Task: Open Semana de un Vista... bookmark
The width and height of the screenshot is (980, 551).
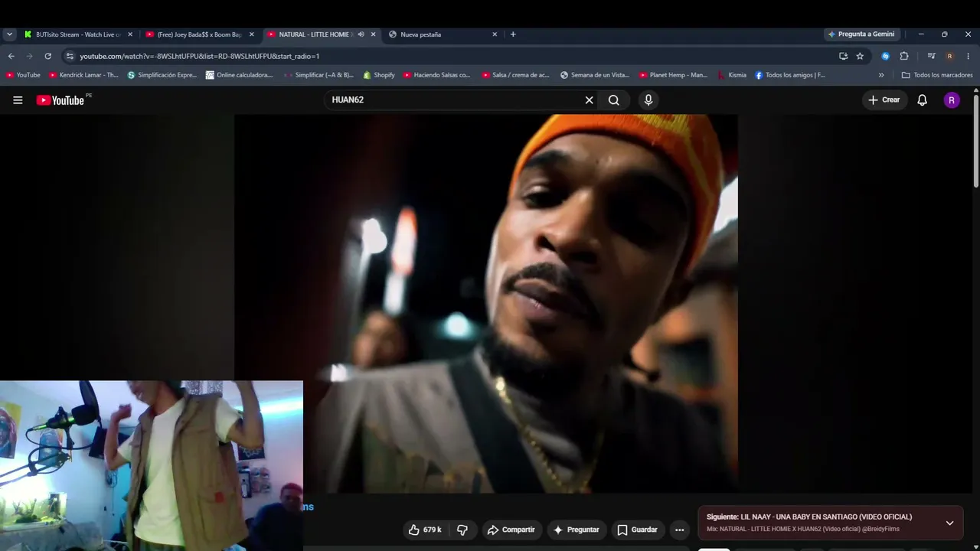Action: [x=595, y=75]
